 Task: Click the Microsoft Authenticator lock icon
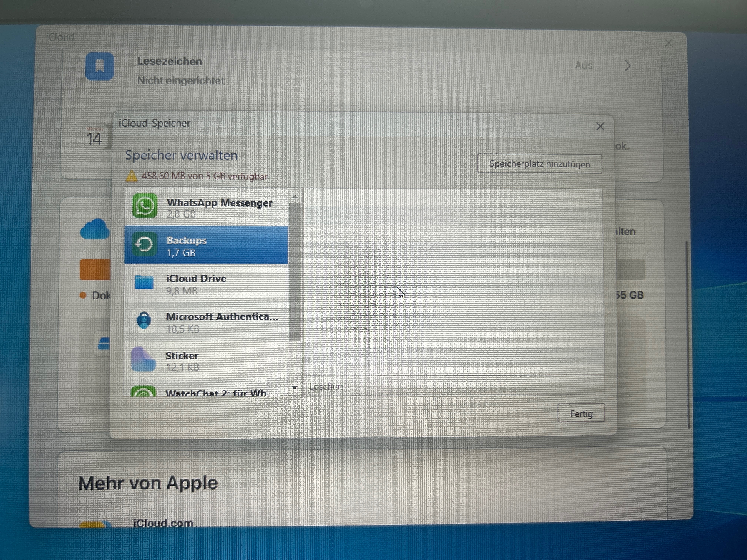pos(144,321)
